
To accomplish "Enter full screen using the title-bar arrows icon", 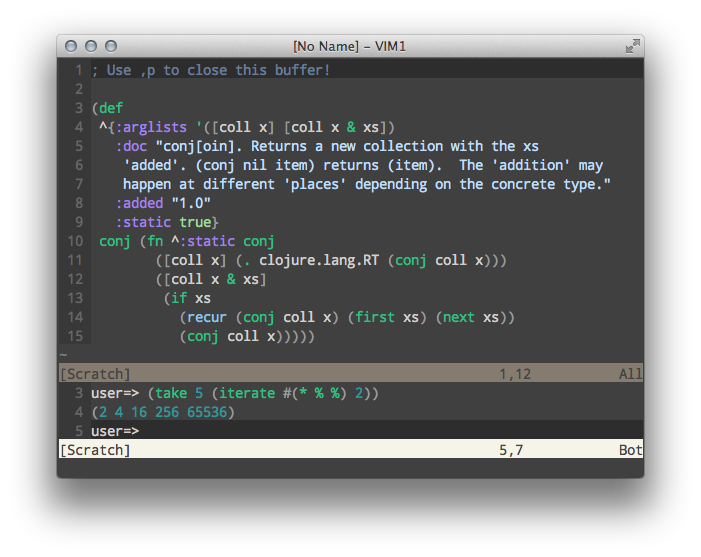I will (632, 46).
